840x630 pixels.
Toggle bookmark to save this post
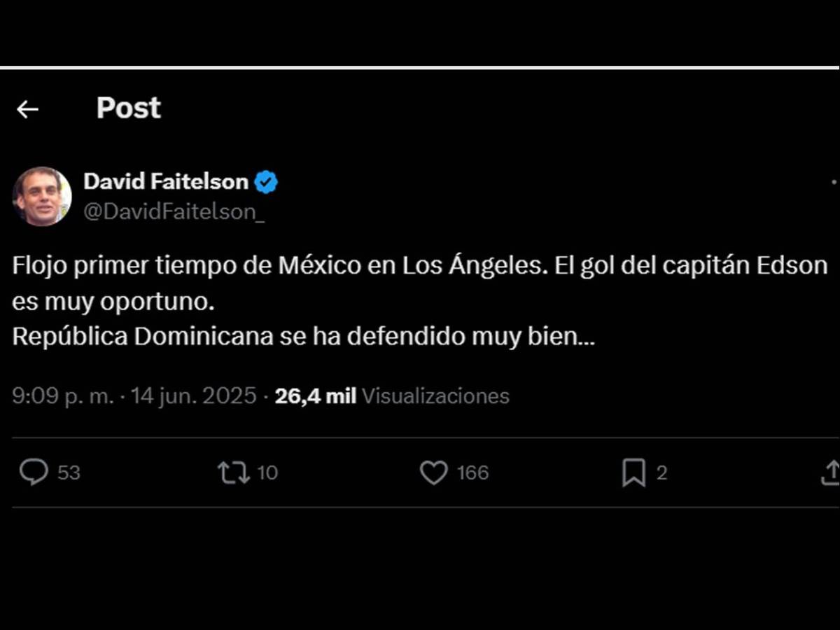click(x=634, y=472)
